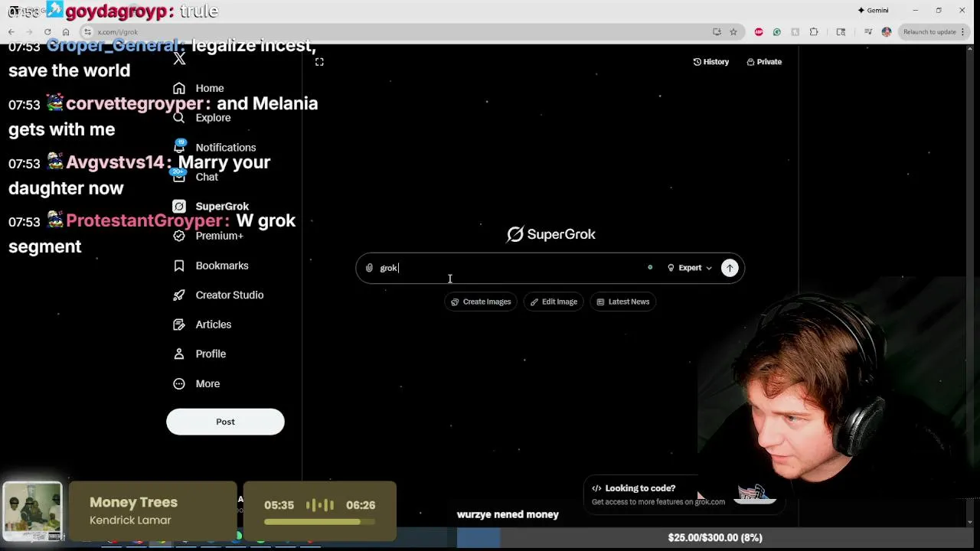The height and width of the screenshot is (551, 980).
Task: Open the media controls icon
Action: [868, 32]
